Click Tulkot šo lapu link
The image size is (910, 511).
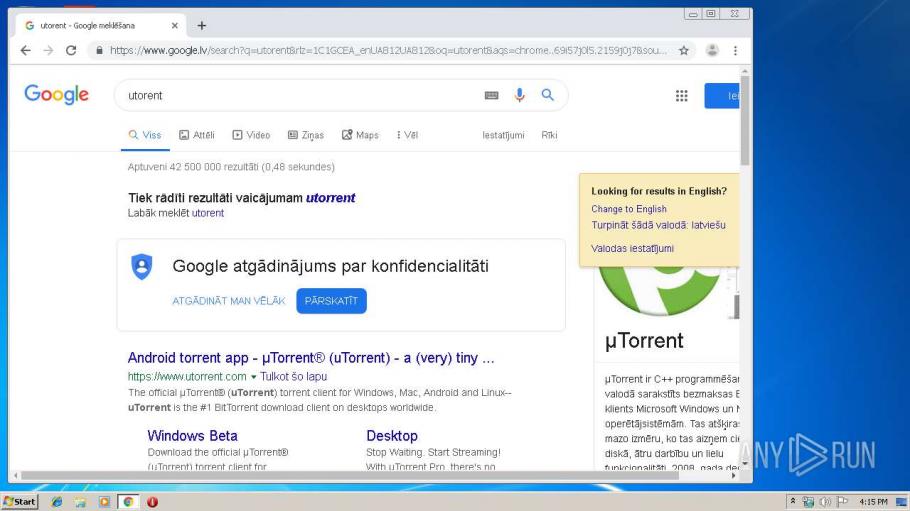tap(294, 376)
